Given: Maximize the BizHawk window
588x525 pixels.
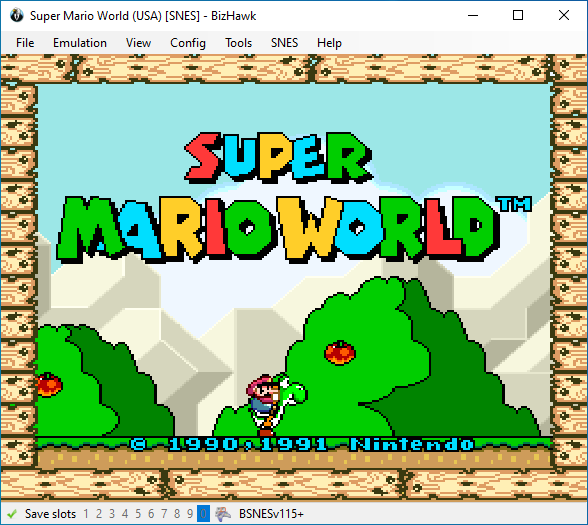Looking at the screenshot, I should tap(518, 15).
